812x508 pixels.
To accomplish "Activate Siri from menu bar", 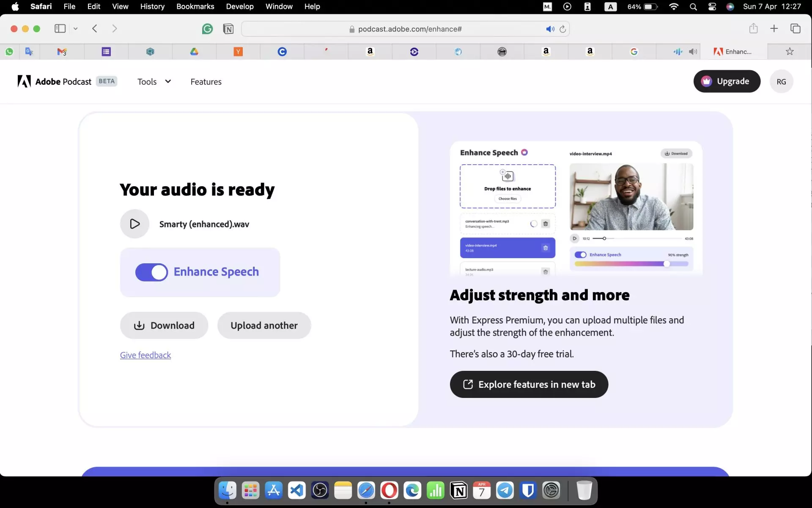I will (730, 6).
